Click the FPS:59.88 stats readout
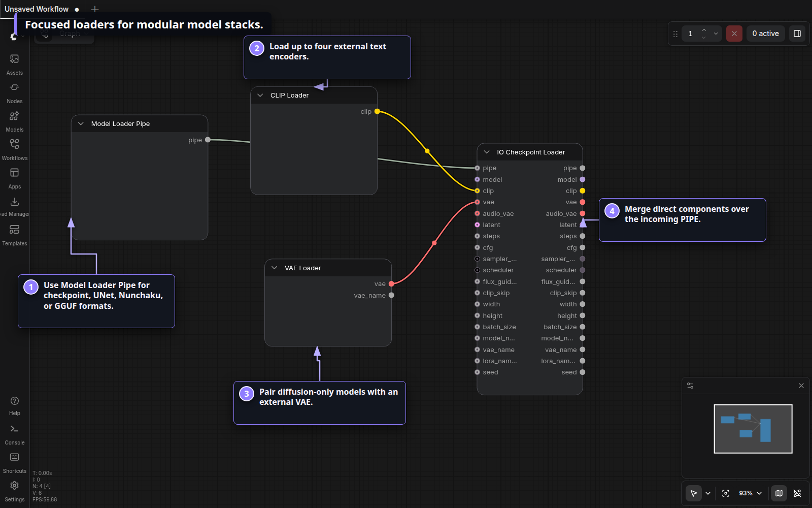Image resolution: width=812 pixels, height=508 pixels. pyautogui.click(x=45, y=499)
